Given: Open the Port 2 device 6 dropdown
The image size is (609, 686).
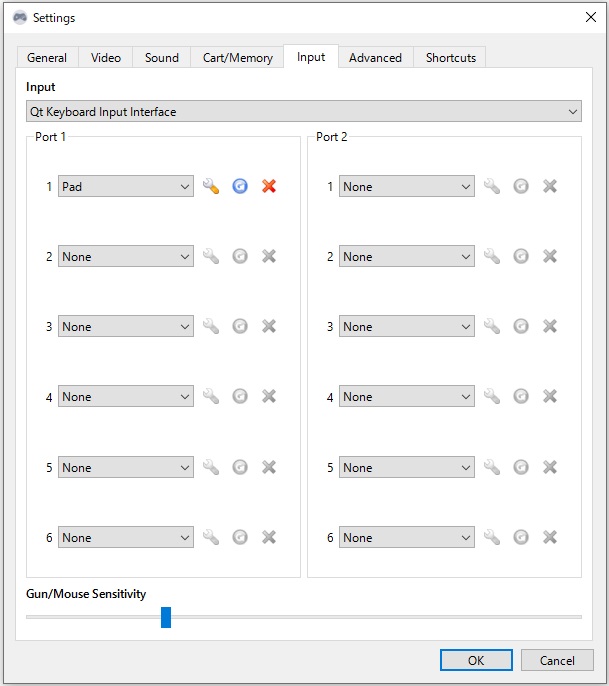Looking at the screenshot, I should click(x=407, y=537).
